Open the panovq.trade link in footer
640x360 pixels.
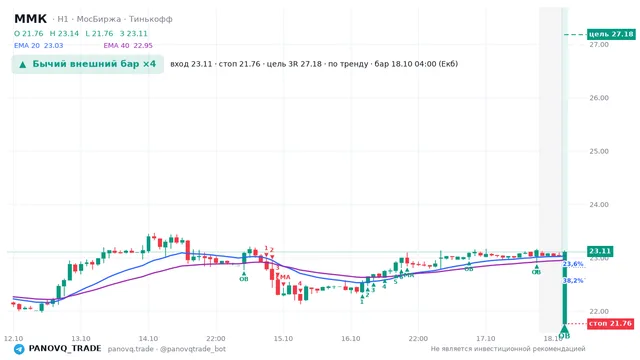(131, 349)
